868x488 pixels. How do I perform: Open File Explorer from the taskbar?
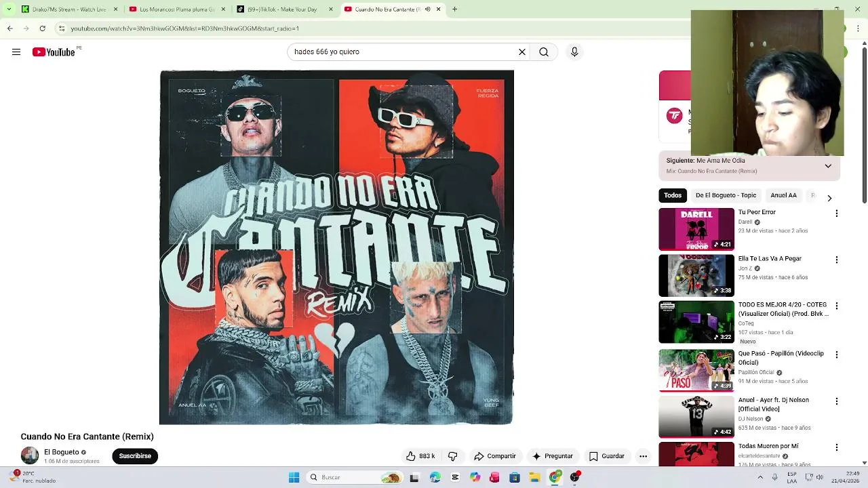click(534, 478)
